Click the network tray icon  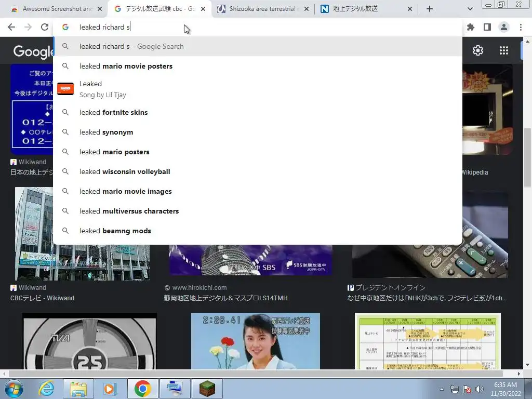[454, 389]
